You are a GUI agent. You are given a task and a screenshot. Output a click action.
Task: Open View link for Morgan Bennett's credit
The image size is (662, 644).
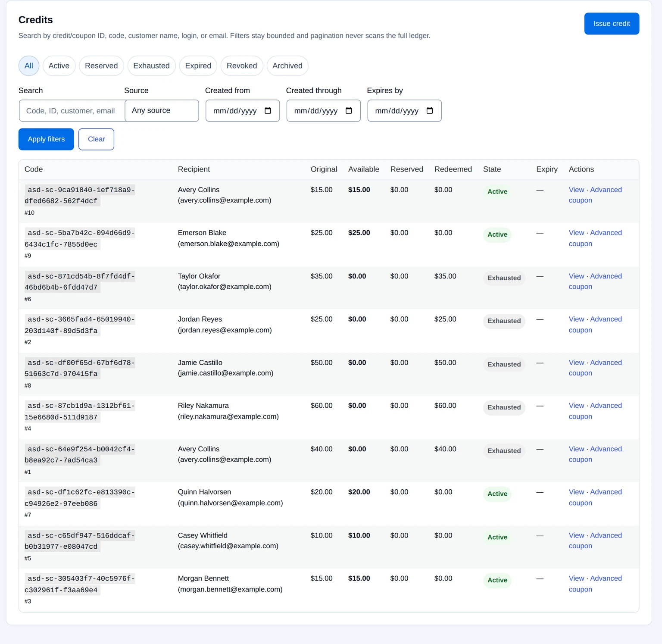pos(576,578)
